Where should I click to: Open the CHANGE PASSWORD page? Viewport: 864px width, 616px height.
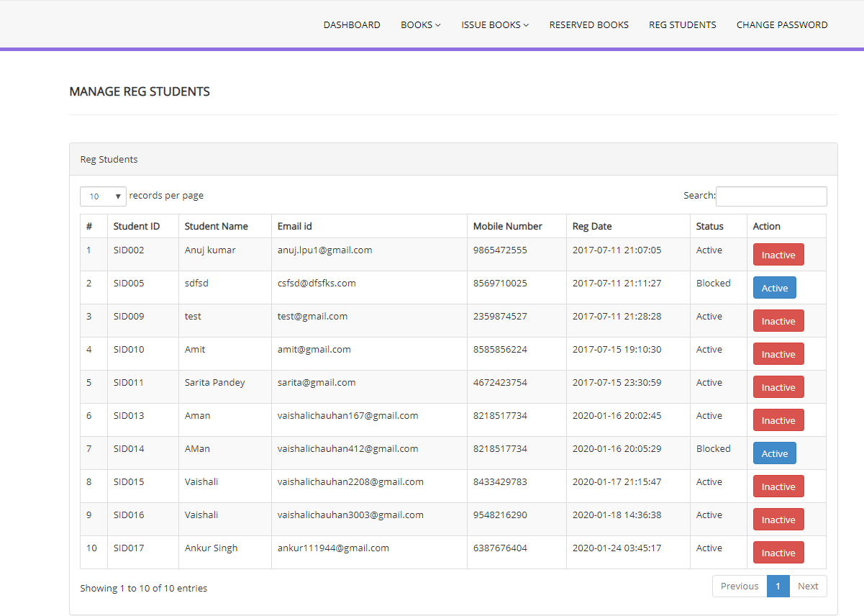(782, 24)
